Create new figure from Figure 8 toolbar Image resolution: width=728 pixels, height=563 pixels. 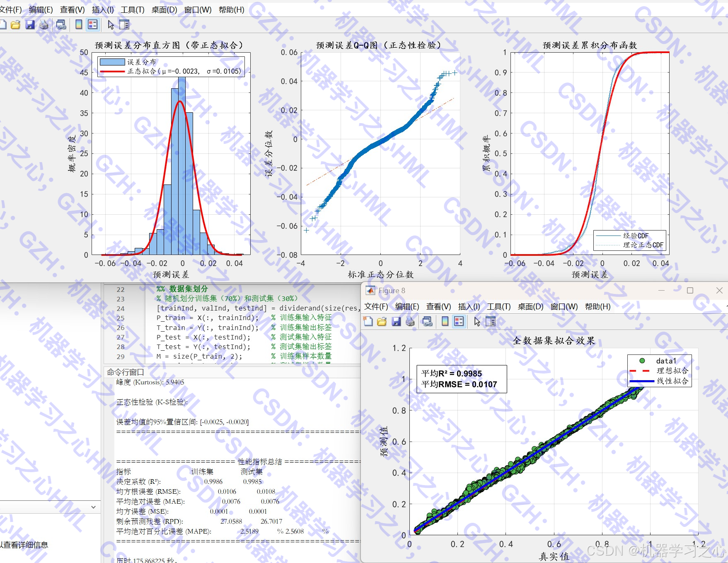tap(368, 322)
